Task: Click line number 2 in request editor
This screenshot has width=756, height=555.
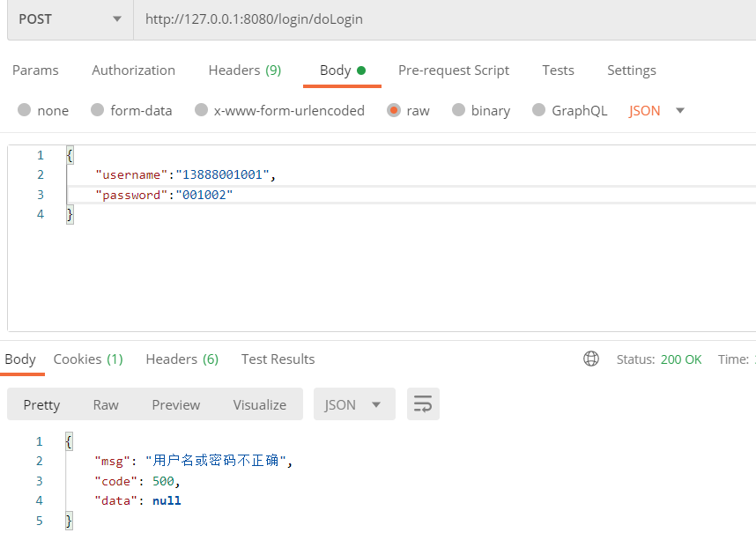Action: click(x=41, y=174)
